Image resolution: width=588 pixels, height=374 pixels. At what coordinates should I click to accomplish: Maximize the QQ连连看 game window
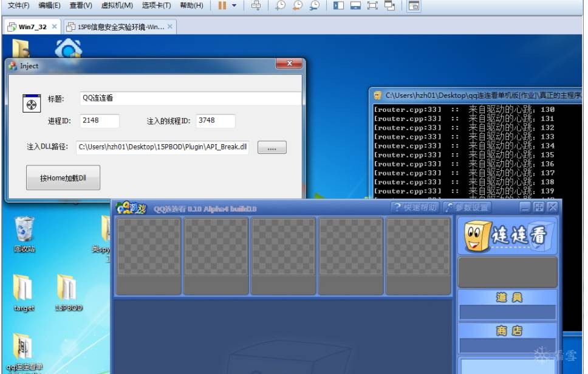(539, 207)
